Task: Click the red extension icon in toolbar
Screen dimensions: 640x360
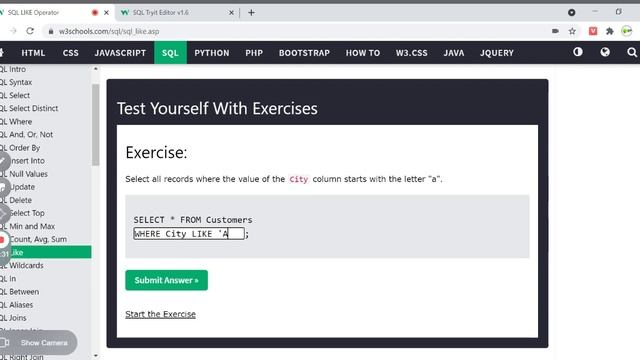Action: coord(593,31)
